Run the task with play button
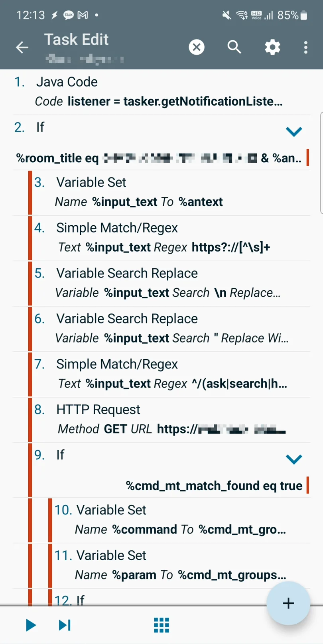Viewport: 323px width, 644px height. 31,625
